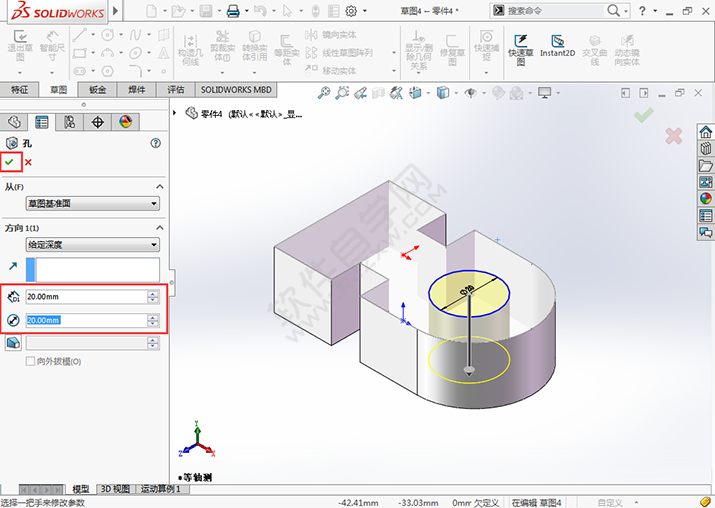Enable the draft outward checkbox
Image resolution: width=715 pixels, height=508 pixels.
31,361
